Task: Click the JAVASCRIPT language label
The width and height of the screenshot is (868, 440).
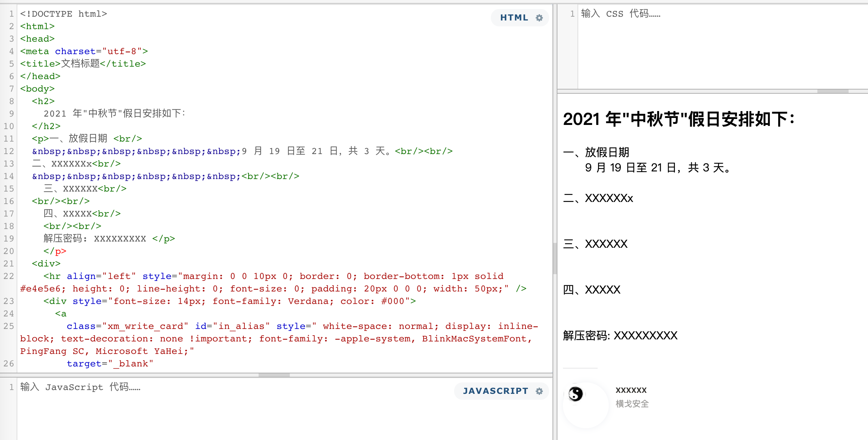Action: point(495,391)
